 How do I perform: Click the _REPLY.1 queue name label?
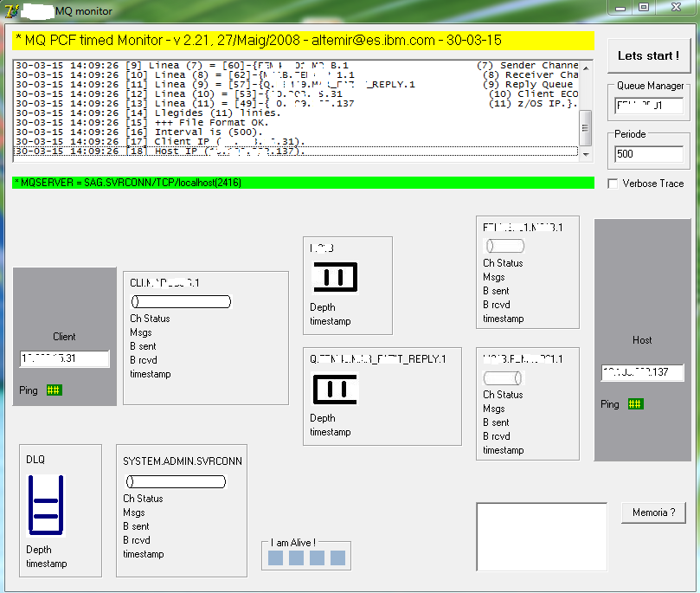377,359
